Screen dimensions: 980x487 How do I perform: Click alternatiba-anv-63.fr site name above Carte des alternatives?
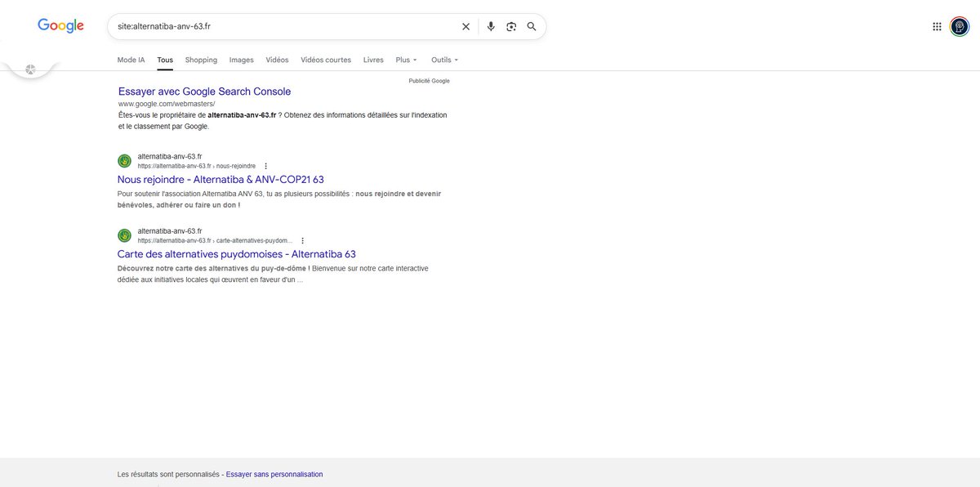click(170, 231)
